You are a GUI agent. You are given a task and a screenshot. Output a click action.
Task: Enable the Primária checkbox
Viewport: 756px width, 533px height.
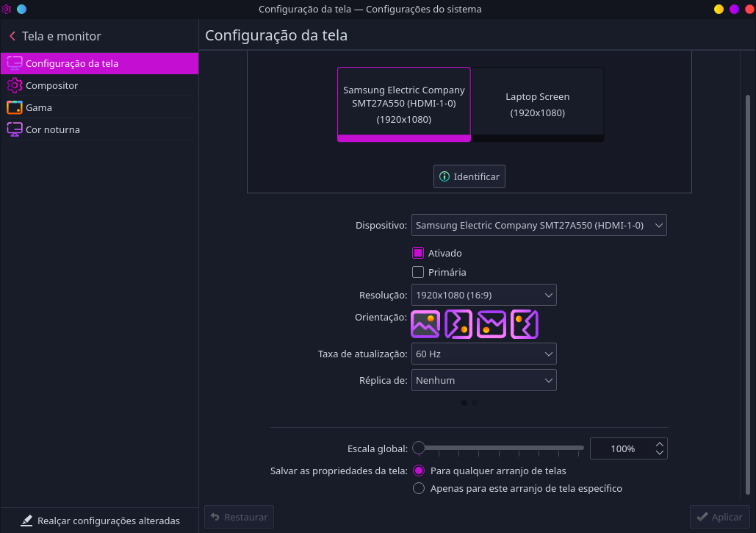click(418, 272)
